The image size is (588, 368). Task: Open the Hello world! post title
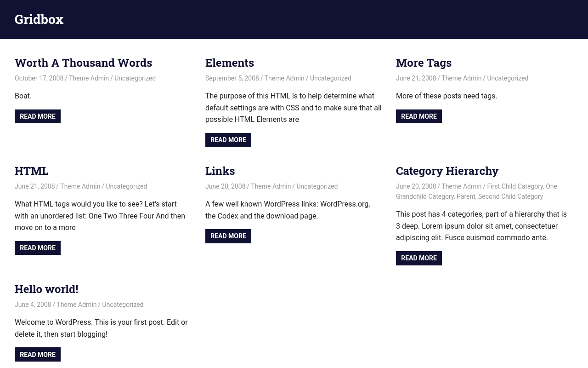(x=46, y=289)
